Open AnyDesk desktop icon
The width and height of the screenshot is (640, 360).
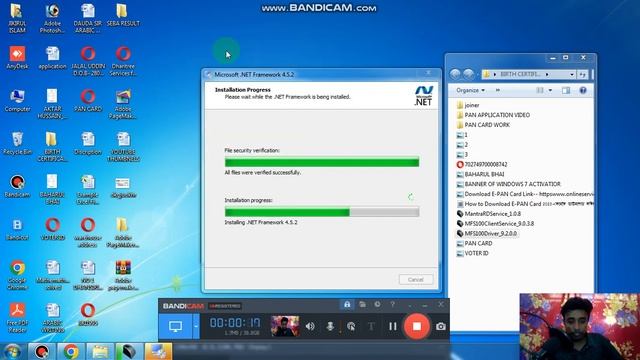click(17, 58)
